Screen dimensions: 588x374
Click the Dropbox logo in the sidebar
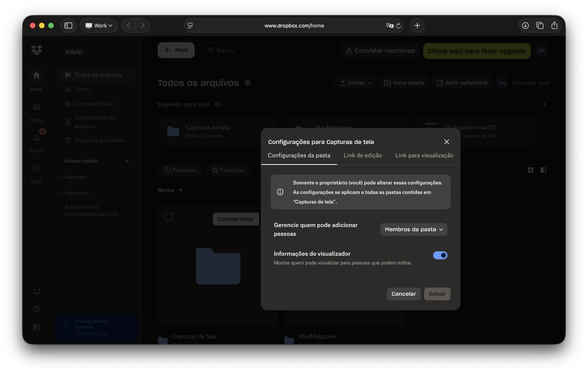tap(36, 50)
